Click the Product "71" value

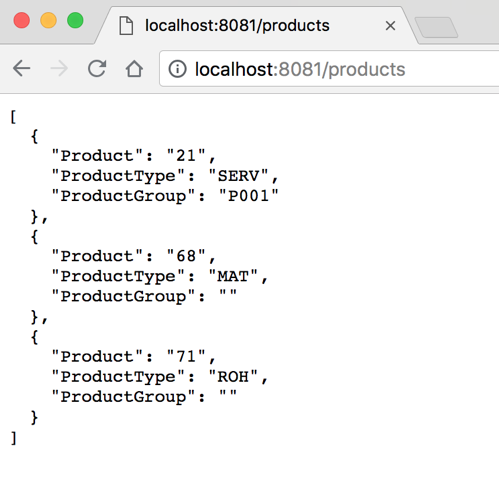(x=186, y=357)
